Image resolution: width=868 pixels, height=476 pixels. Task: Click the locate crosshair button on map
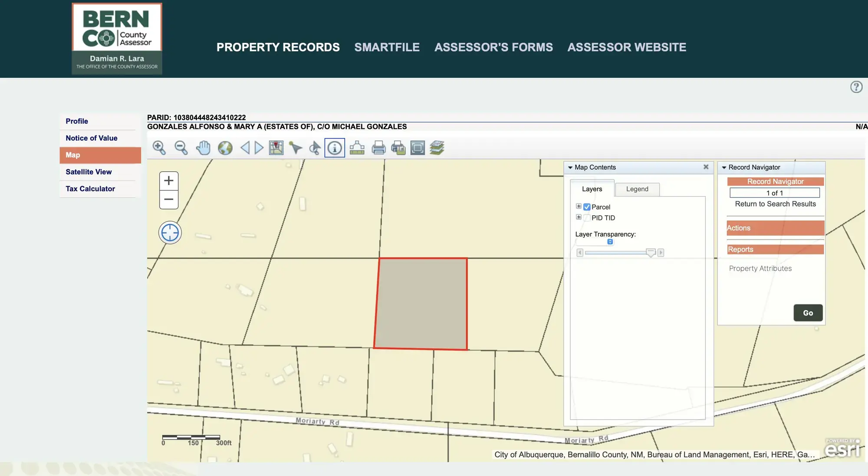pos(170,233)
